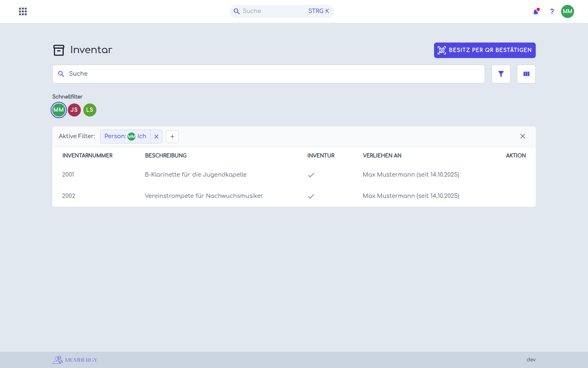Click Besitz per QR bestätigen button
The width and height of the screenshot is (588, 368).
click(x=485, y=50)
